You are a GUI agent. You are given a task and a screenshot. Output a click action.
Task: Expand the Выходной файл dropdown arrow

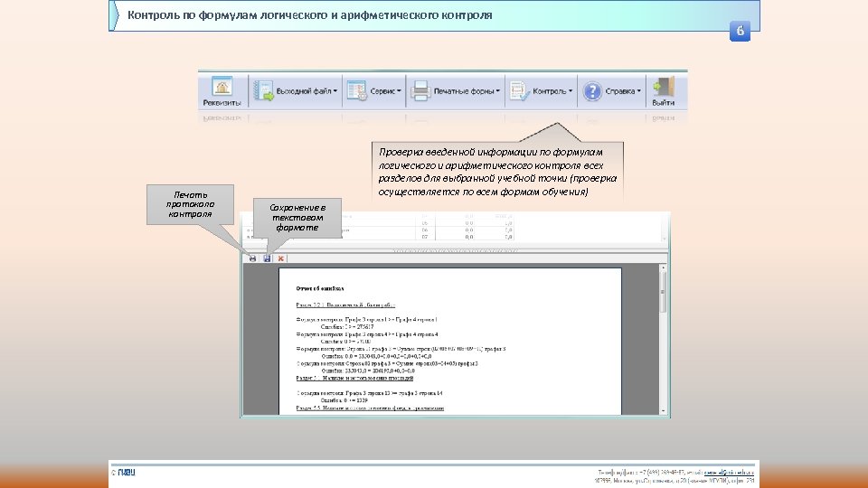[335, 91]
